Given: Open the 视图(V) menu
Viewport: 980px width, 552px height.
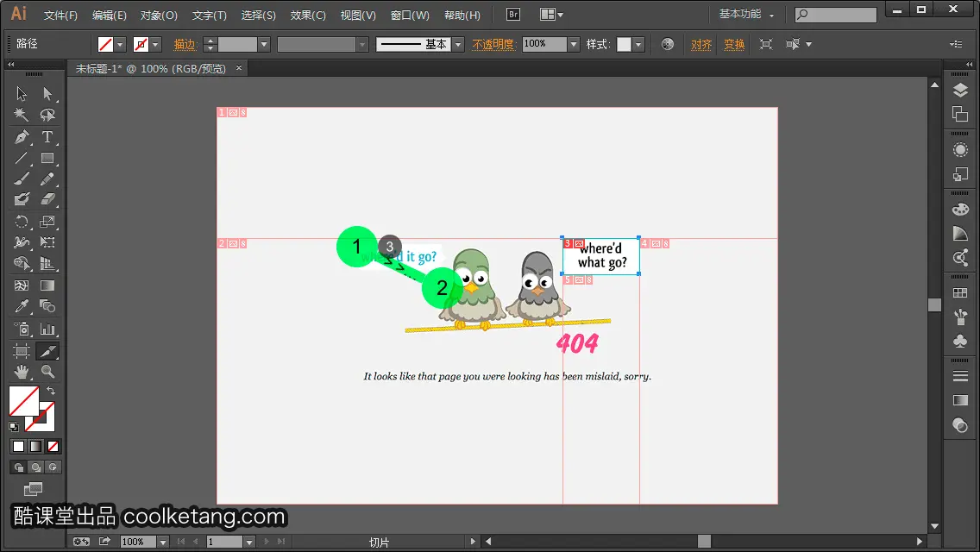Looking at the screenshot, I should 358,15.
